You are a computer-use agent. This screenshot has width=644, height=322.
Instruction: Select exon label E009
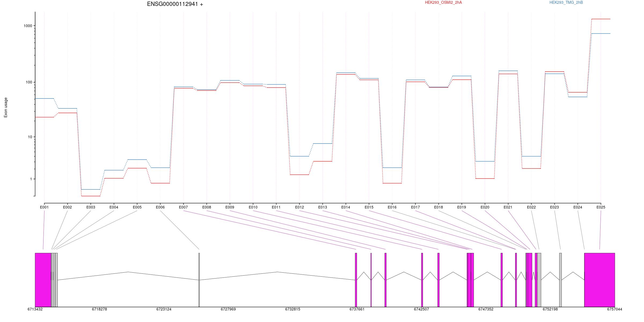coord(230,207)
